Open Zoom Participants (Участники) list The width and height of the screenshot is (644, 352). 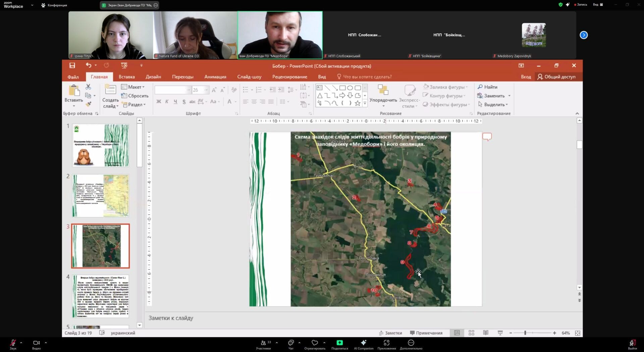pyautogui.click(x=263, y=343)
